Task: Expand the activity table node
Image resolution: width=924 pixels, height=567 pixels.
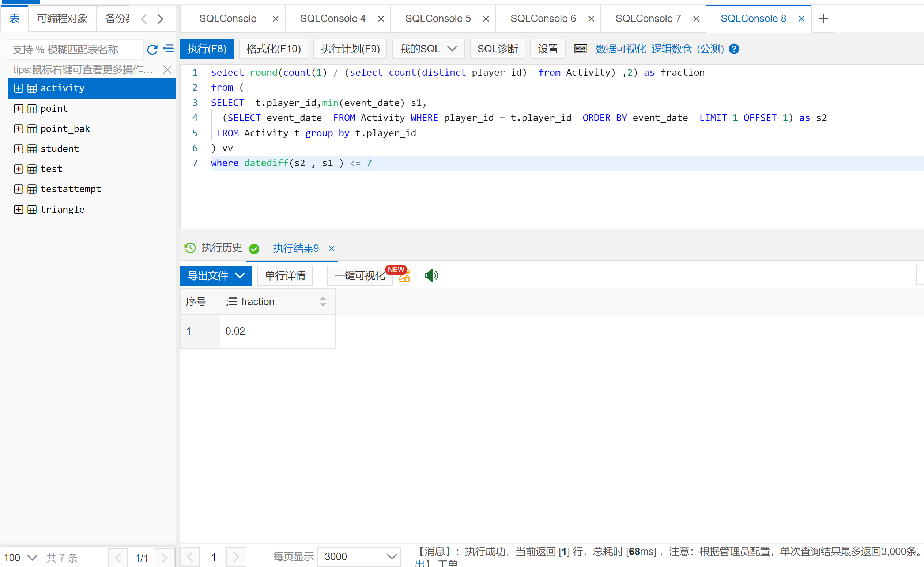Action: coord(18,88)
